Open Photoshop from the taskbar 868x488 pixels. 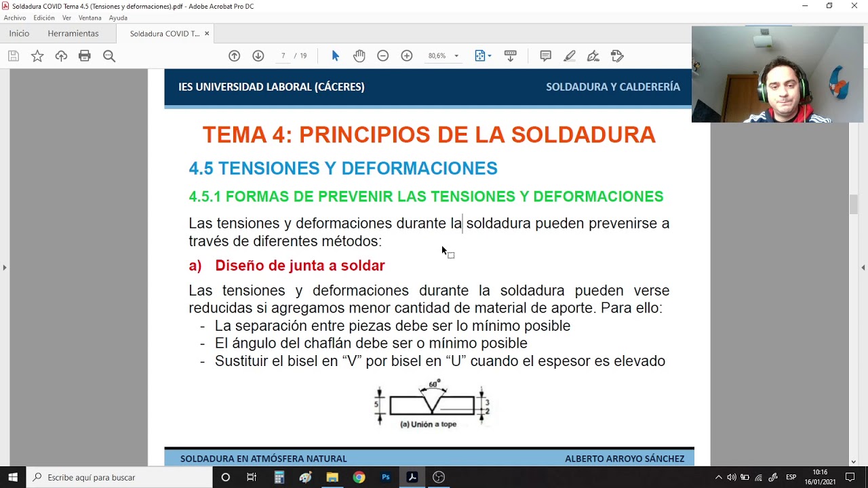pos(385,477)
